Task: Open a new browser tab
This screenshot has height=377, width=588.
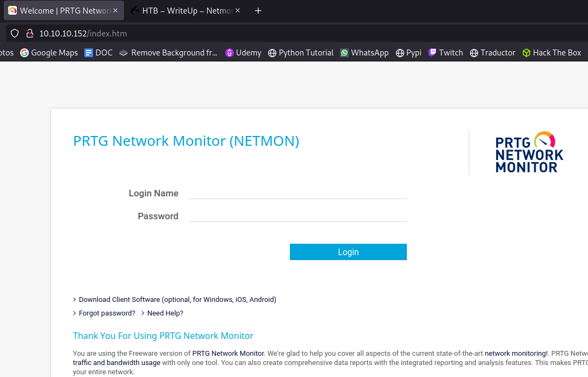Action: click(x=258, y=11)
